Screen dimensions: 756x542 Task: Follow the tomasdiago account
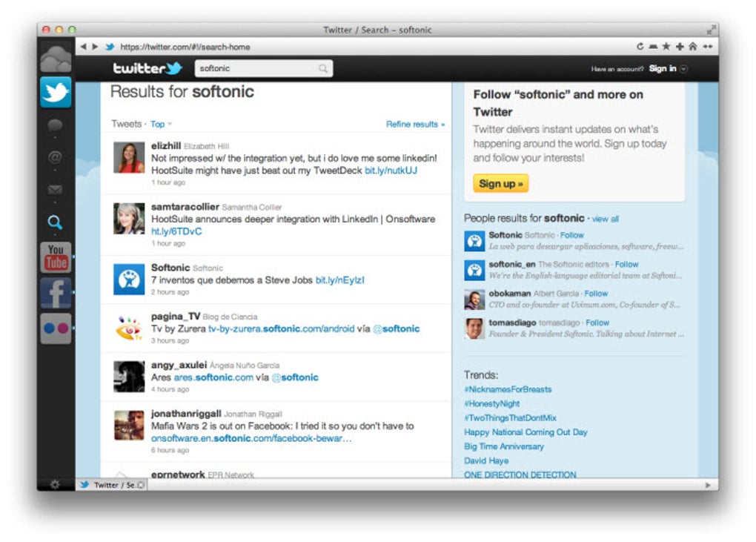(x=597, y=323)
